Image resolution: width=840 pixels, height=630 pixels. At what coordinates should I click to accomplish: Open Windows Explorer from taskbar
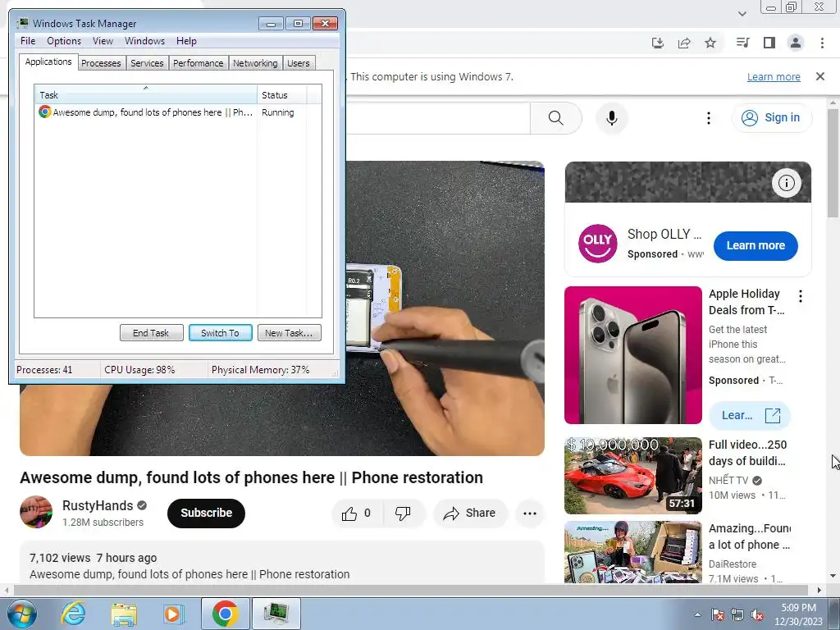[124, 614]
